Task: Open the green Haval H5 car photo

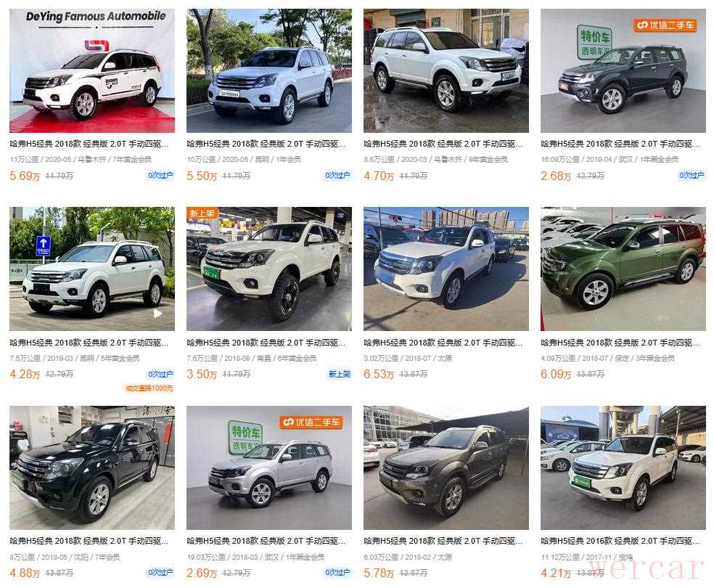Action: [623, 269]
